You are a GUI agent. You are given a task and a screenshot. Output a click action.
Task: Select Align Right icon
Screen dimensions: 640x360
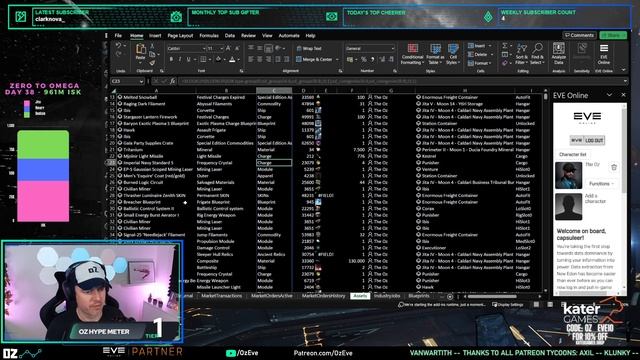pos(269,60)
